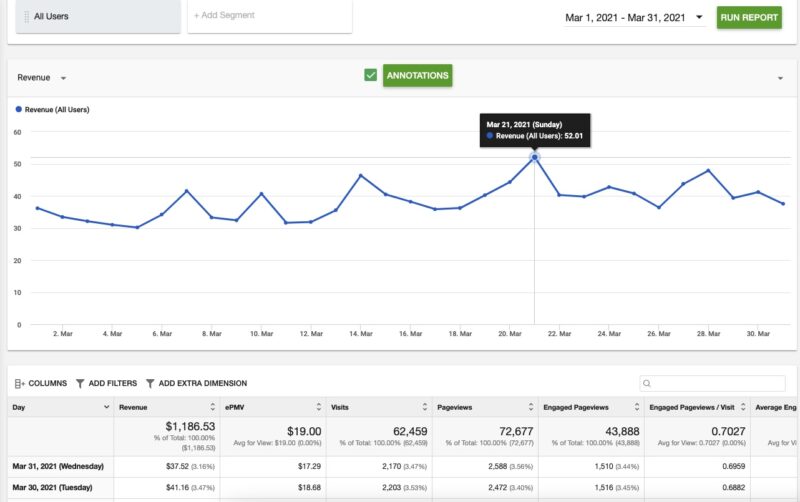The width and height of the screenshot is (800, 502).
Task: Expand chart options arrow at right
Action: 779,78
